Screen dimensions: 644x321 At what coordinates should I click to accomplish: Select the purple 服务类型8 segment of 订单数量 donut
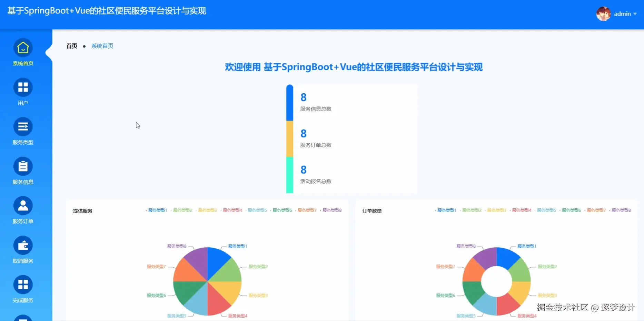tap(487, 258)
